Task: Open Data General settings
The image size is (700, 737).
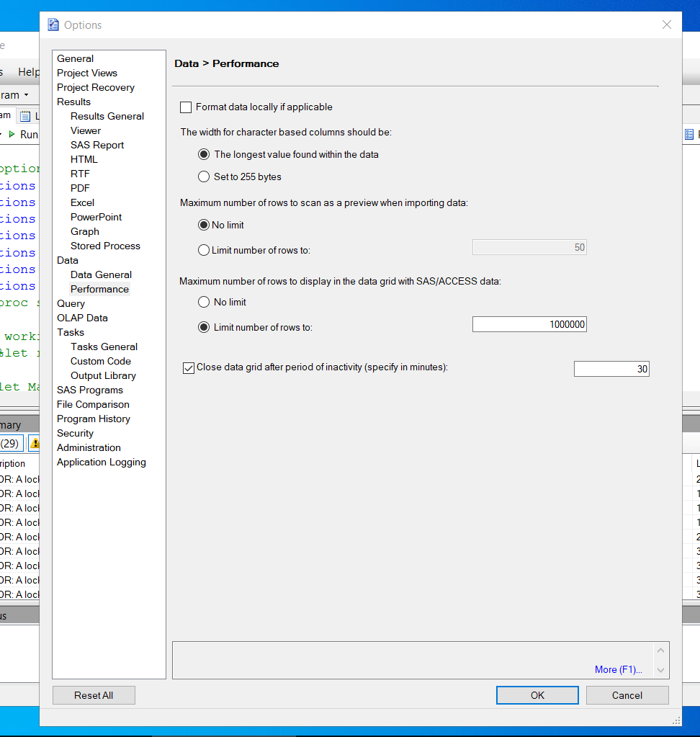Action: tap(101, 274)
